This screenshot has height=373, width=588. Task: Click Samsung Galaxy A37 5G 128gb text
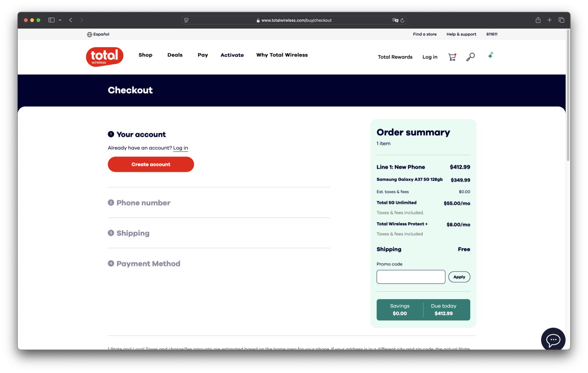pos(409,180)
